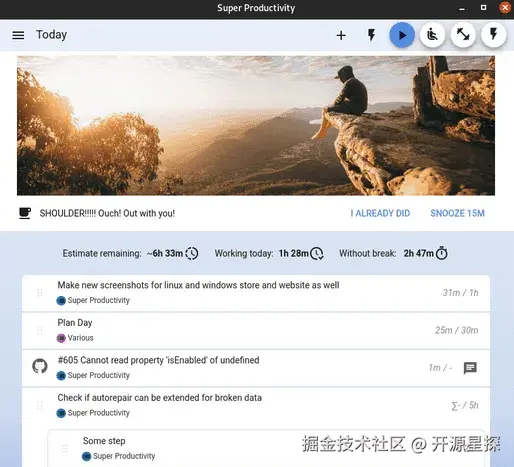Open the hamburger side menu
This screenshot has width=514, height=467.
pos(18,35)
